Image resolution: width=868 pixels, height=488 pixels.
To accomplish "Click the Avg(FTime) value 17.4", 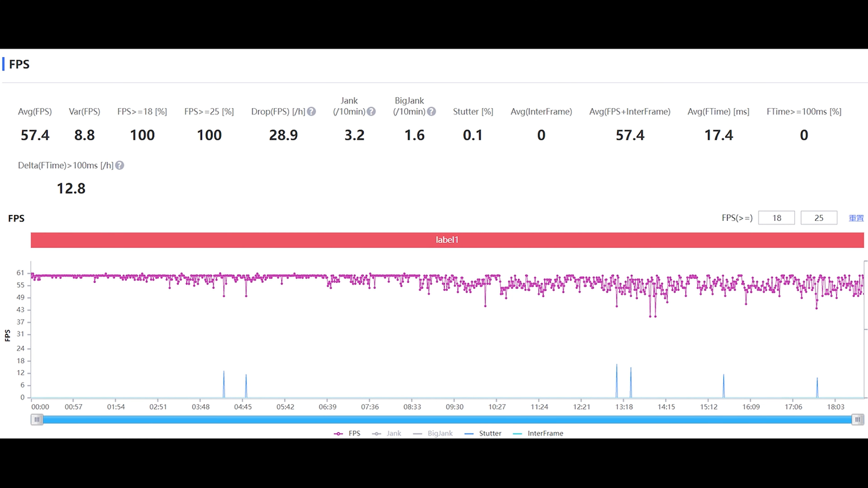I will [719, 135].
